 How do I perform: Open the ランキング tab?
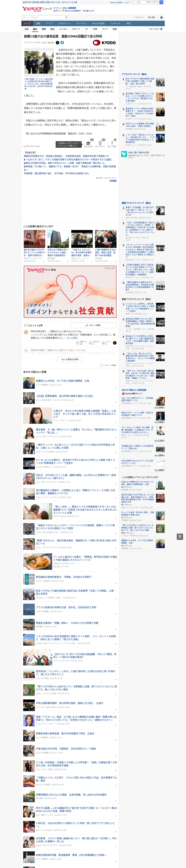[115, 24]
